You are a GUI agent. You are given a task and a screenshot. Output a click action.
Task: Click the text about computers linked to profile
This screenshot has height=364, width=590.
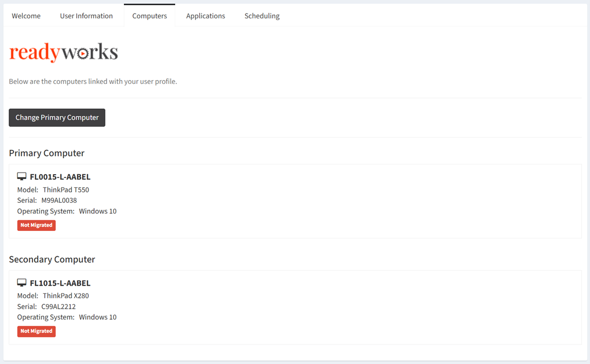click(93, 81)
